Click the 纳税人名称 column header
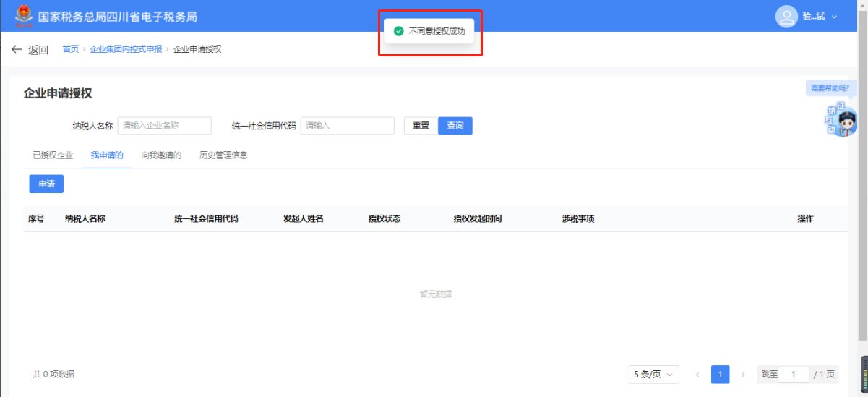The width and height of the screenshot is (868, 397). (x=85, y=218)
